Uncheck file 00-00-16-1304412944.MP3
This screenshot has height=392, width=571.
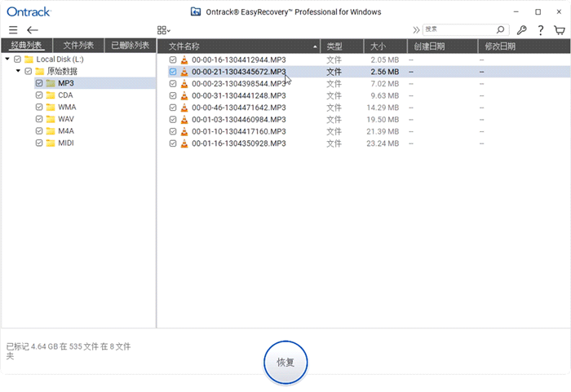tap(173, 59)
